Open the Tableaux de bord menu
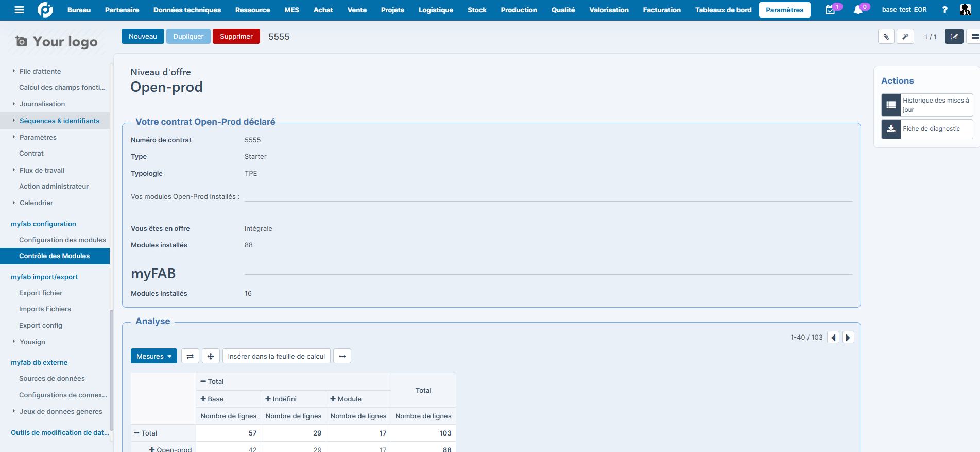 pos(723,10)
